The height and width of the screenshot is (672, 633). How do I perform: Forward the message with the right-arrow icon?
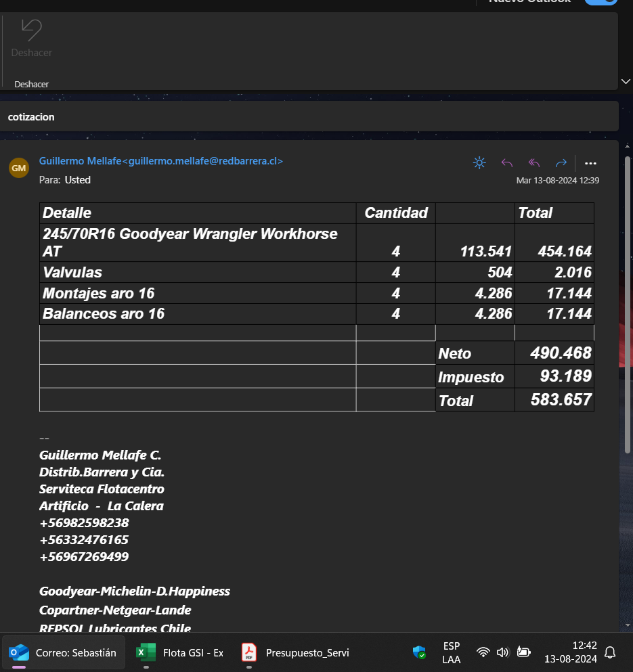[561, 163]
